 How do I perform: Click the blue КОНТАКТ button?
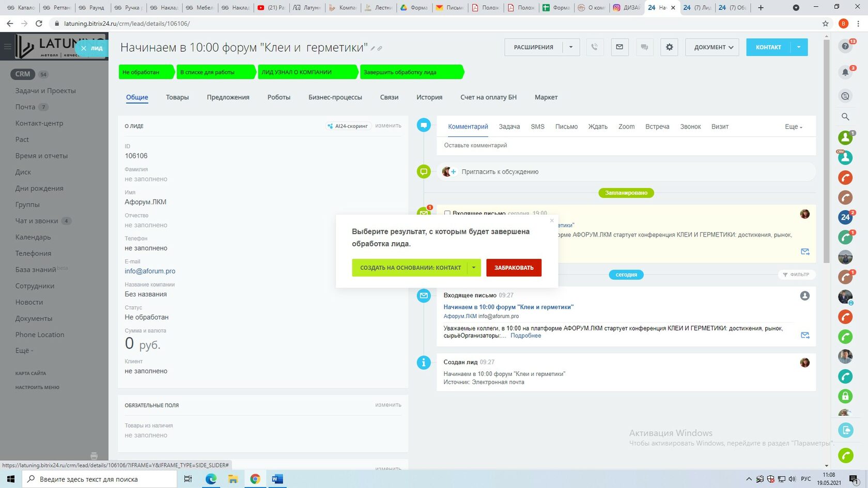click(x=768, y=47)
